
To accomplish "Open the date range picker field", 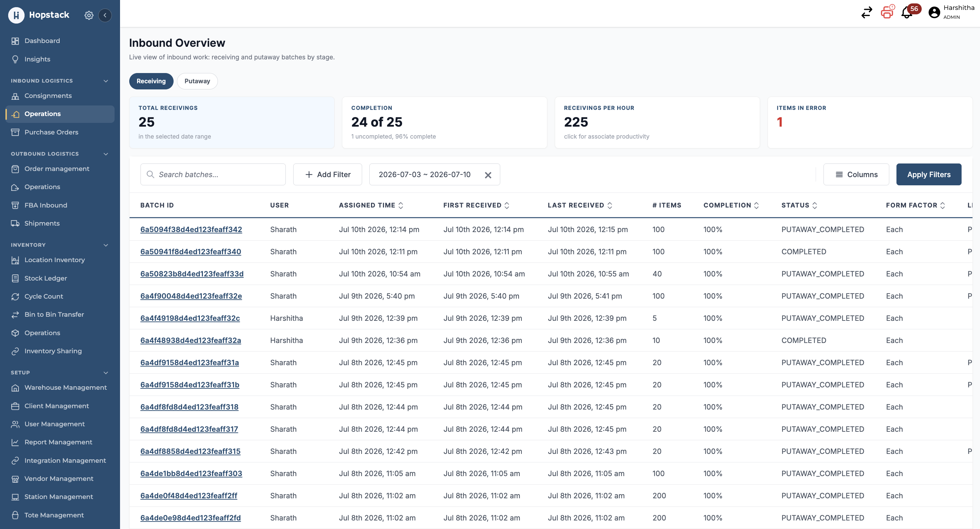I will pos(434,174).
